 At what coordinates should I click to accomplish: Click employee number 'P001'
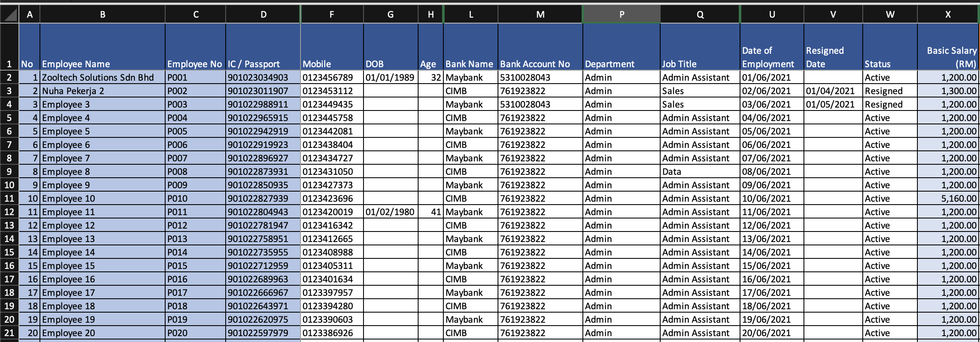(195, 77)
